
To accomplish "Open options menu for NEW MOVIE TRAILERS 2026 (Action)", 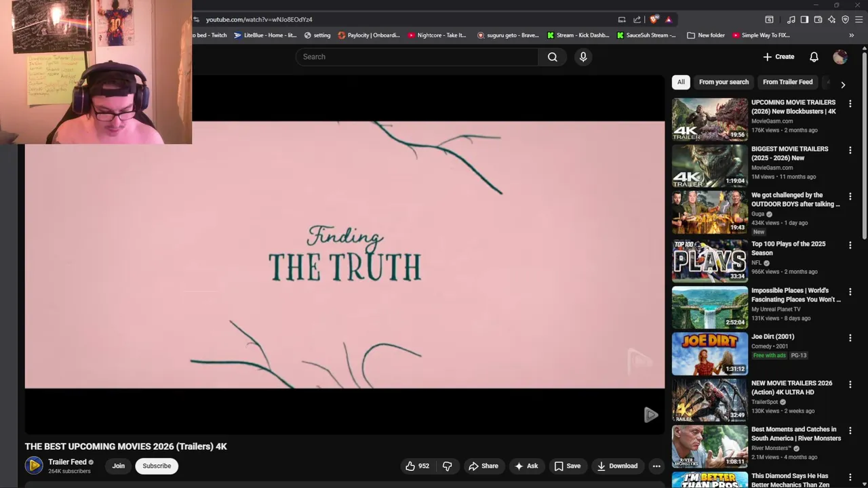I will [x=850, y=385].
